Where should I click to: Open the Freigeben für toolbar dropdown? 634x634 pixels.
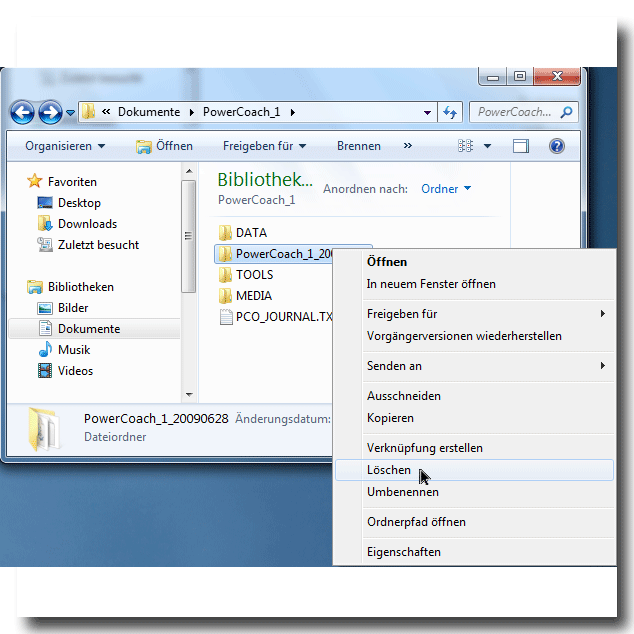click(x=264, y=146)
